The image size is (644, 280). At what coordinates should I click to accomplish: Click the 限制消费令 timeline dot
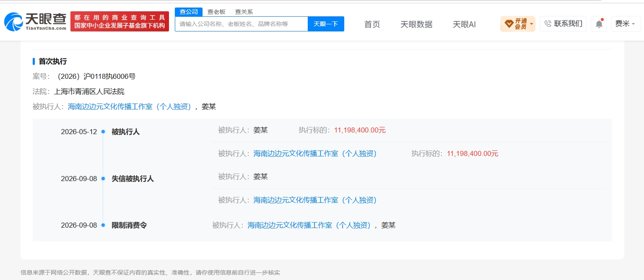pos(103,225)
